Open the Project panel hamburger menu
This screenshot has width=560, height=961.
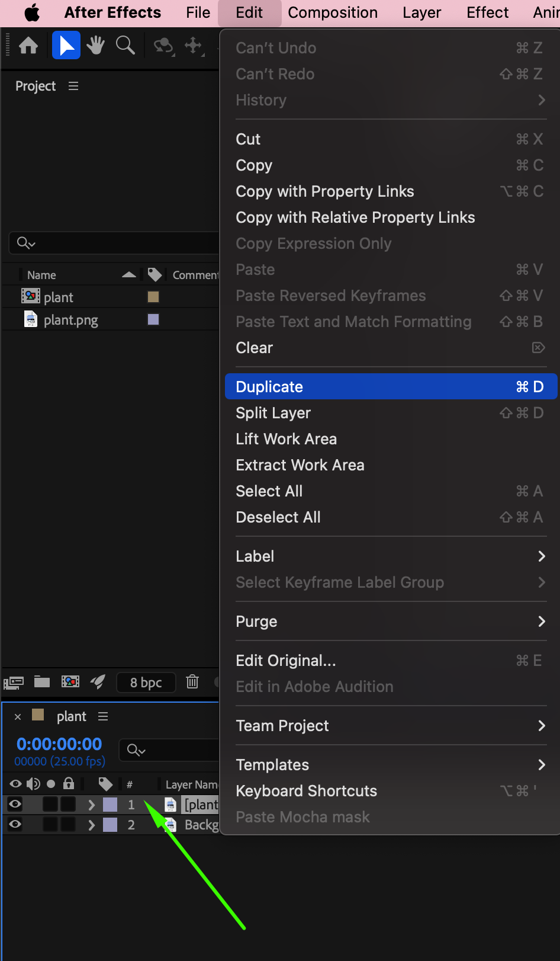[73, 87]
